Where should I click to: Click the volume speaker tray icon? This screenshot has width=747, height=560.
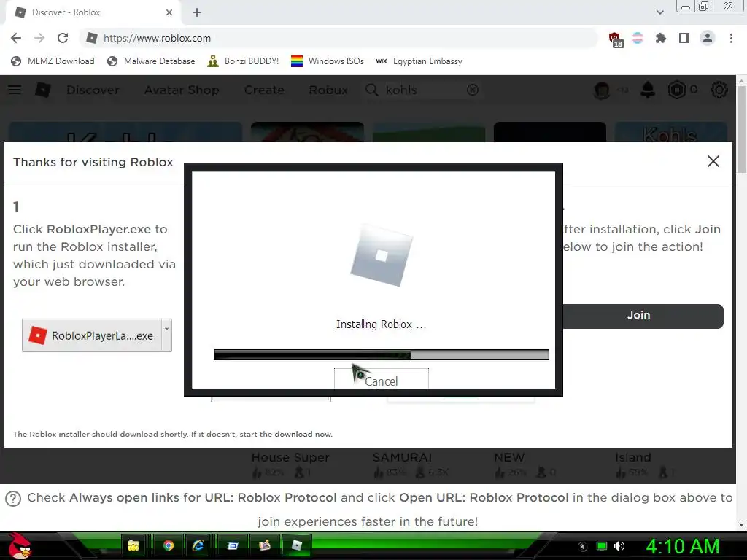pos(619,546)
